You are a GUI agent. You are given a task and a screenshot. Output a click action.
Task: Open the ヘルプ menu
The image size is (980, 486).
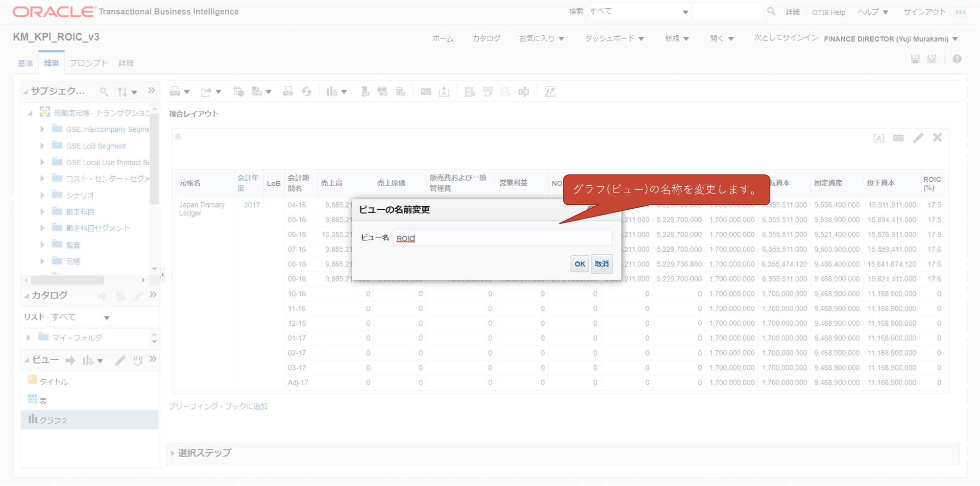[x=873, y=12]
